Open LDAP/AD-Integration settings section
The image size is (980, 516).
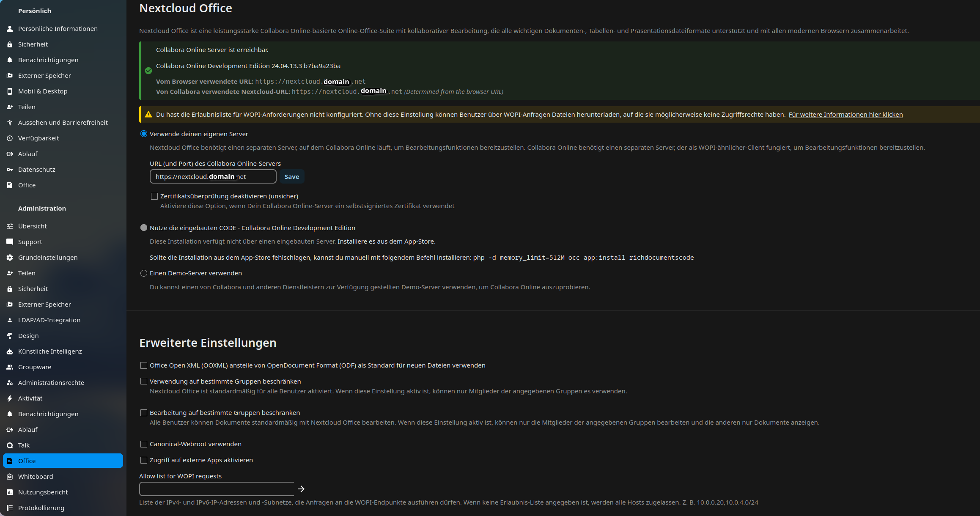pos(49,320)
